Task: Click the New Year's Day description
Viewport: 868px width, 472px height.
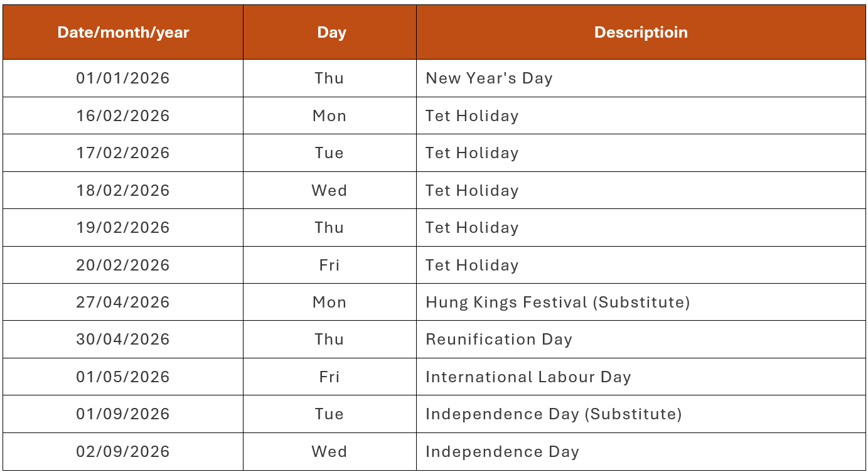Action: click(489, 78)
